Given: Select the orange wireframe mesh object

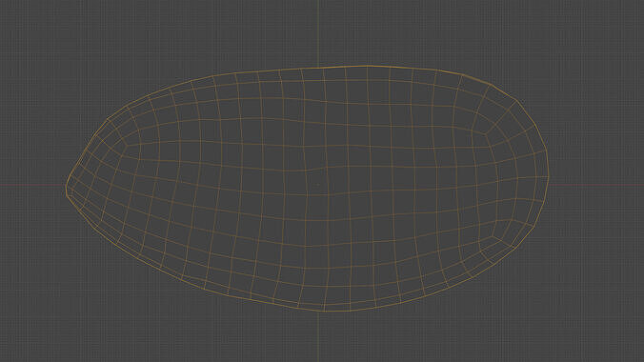Looking at the screenshot, I should (307, 189).
